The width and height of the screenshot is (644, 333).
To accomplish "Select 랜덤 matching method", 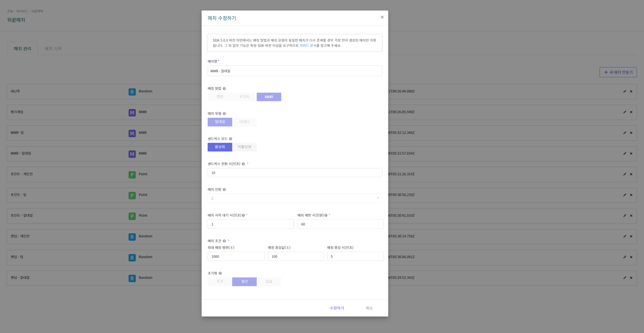I will pos(220,97).
